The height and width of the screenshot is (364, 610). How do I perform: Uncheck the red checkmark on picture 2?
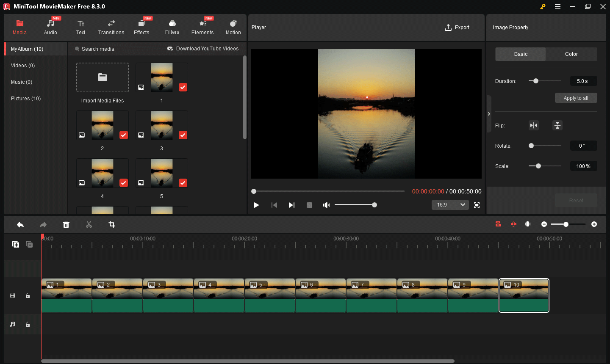coord(123,135)
